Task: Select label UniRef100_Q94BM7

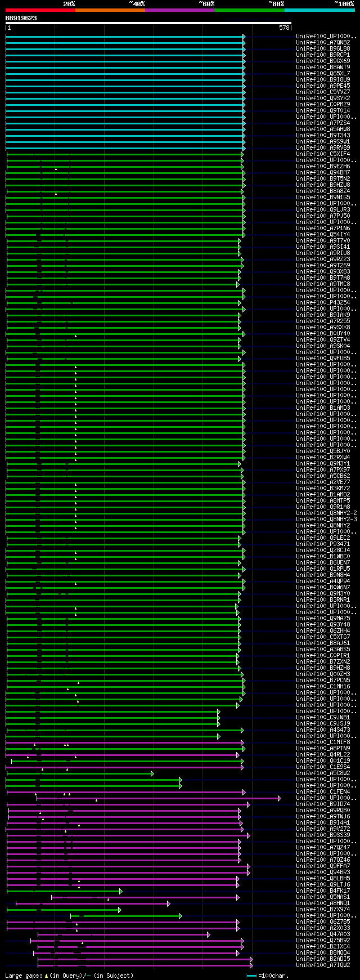Action: 323,172
